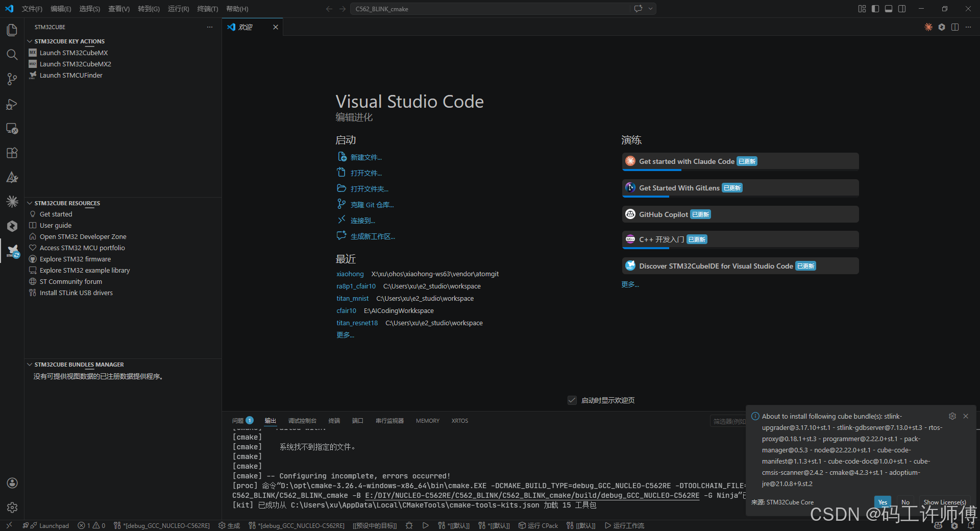Open recent project ra8p1_cfair10
The image size is (980, 531).
356,286
